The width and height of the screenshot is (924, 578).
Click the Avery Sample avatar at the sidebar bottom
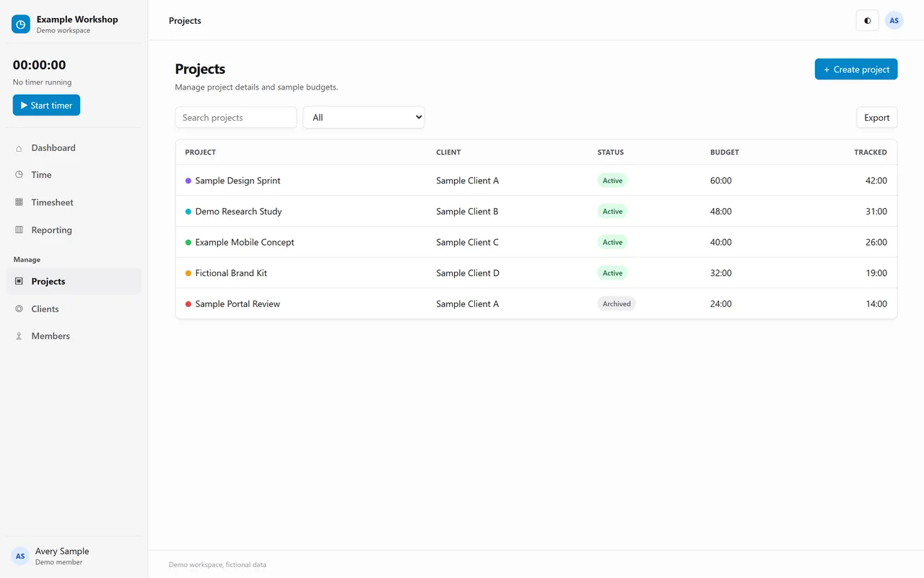[20, 556]
